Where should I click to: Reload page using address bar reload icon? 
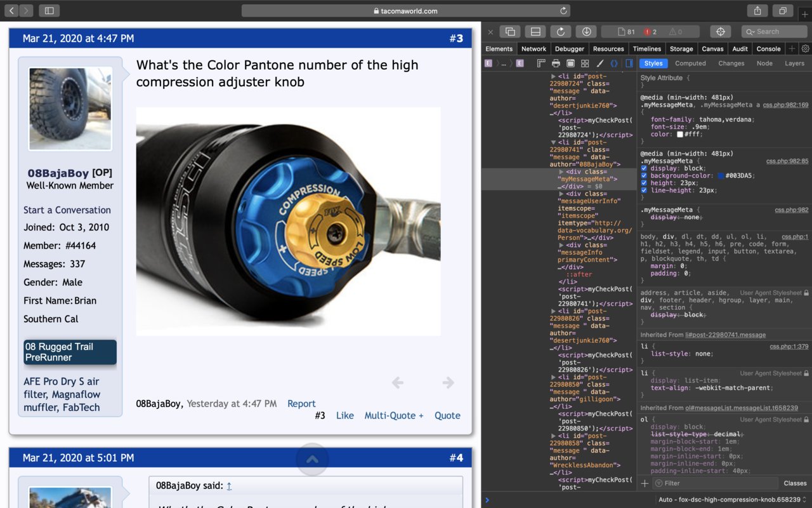click(563, 11)
